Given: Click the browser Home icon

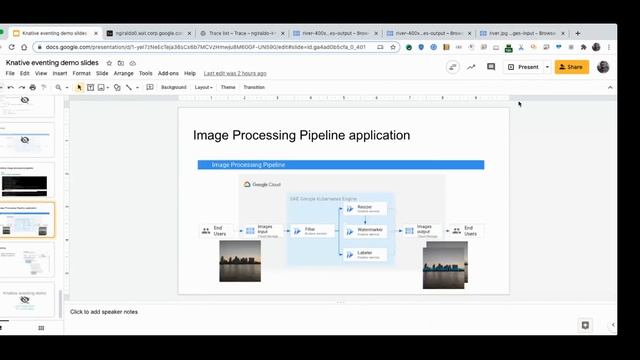Looking at the screenshot, I should coord(24,47).
